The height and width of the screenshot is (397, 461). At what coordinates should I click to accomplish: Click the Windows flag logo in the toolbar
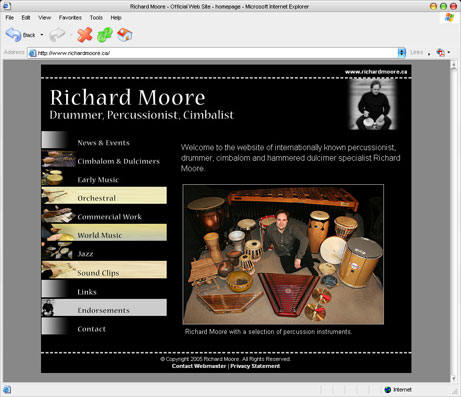tap(449, 18)
